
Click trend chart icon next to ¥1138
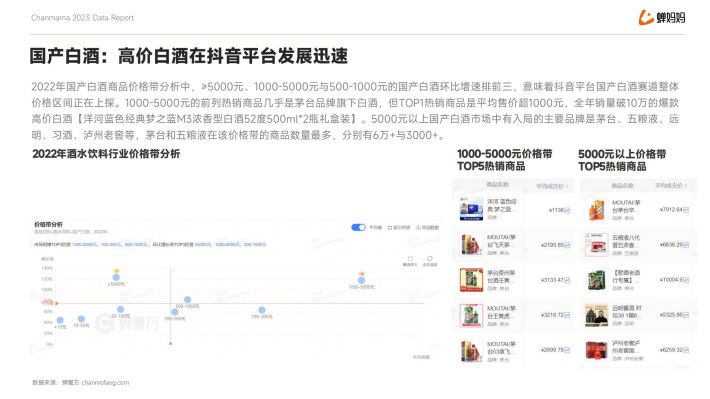pos(567,210)
